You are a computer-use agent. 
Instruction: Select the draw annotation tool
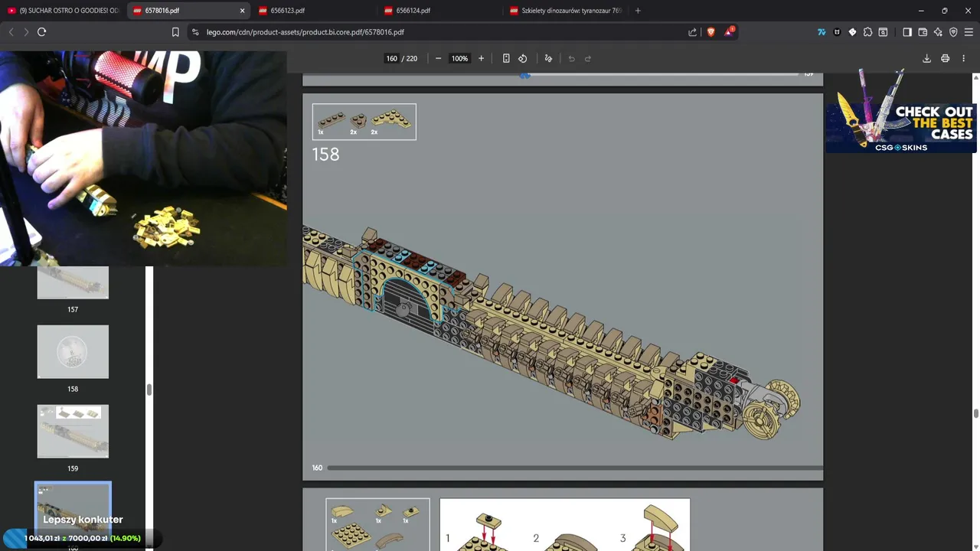coord(548,58)
